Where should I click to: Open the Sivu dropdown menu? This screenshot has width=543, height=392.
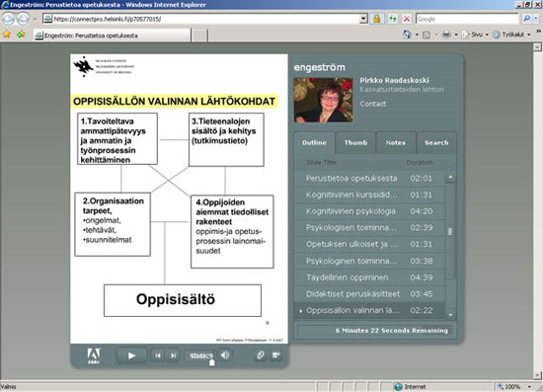click(476, 35)
